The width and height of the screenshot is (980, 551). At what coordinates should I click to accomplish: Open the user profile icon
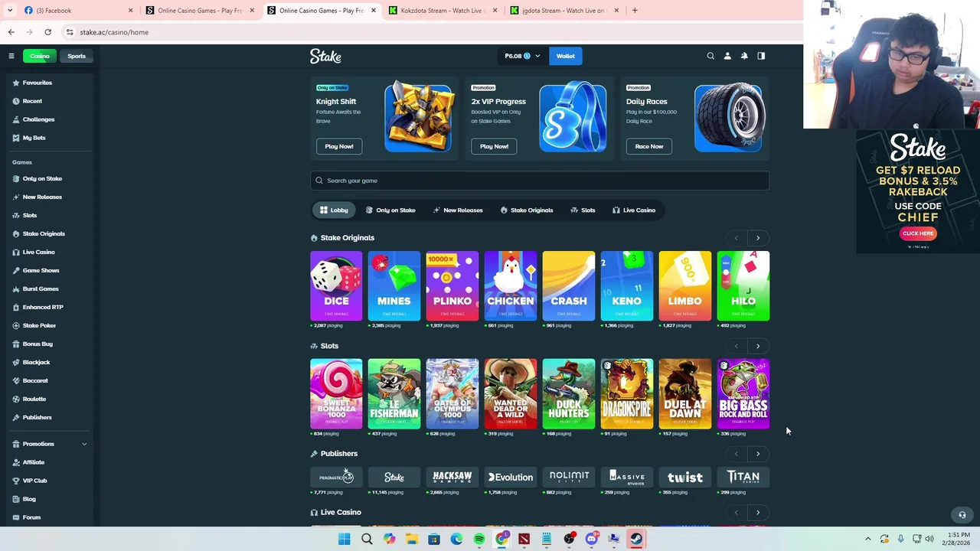tap(727, 56)
